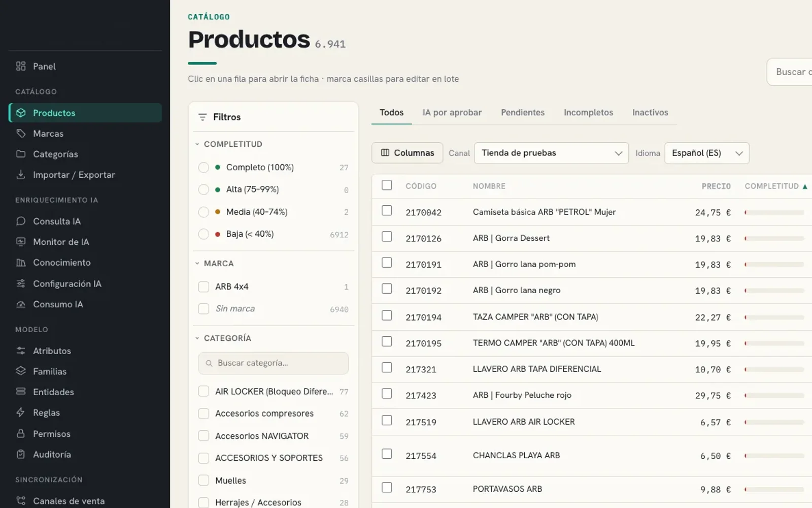Screen dimensions: 812x508
Task: Check the Accesorios compresores checkbox
Action: [204, 414]
